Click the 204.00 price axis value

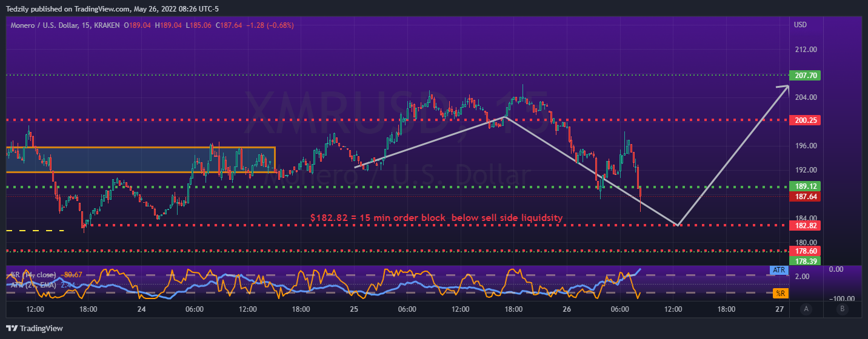(806, 97)
